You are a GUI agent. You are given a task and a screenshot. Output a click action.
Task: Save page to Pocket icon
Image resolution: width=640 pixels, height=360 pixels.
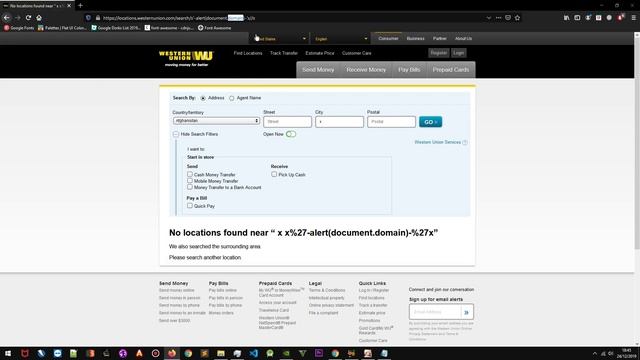tap(508, 18)
